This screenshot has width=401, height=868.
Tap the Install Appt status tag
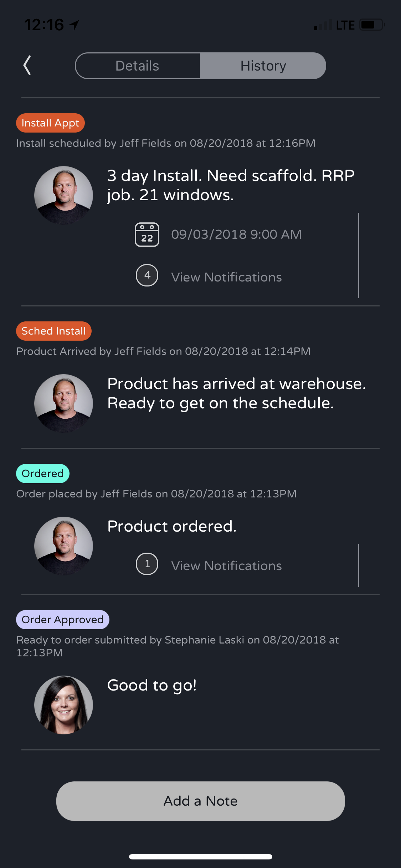[50, 123]
